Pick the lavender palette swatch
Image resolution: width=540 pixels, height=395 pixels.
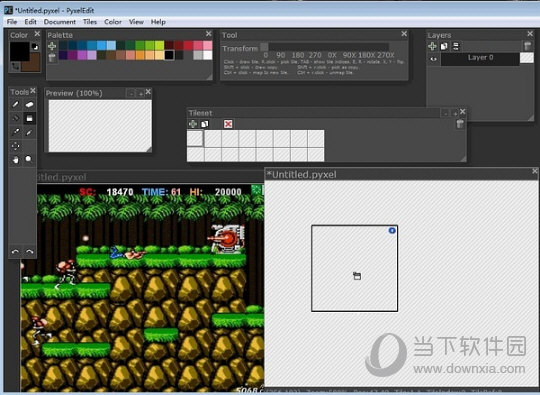(x=92, y=55)
